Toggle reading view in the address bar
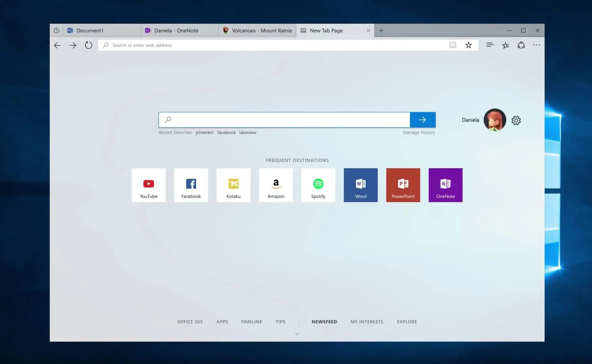The image size is (592, 364). [453, 45]
